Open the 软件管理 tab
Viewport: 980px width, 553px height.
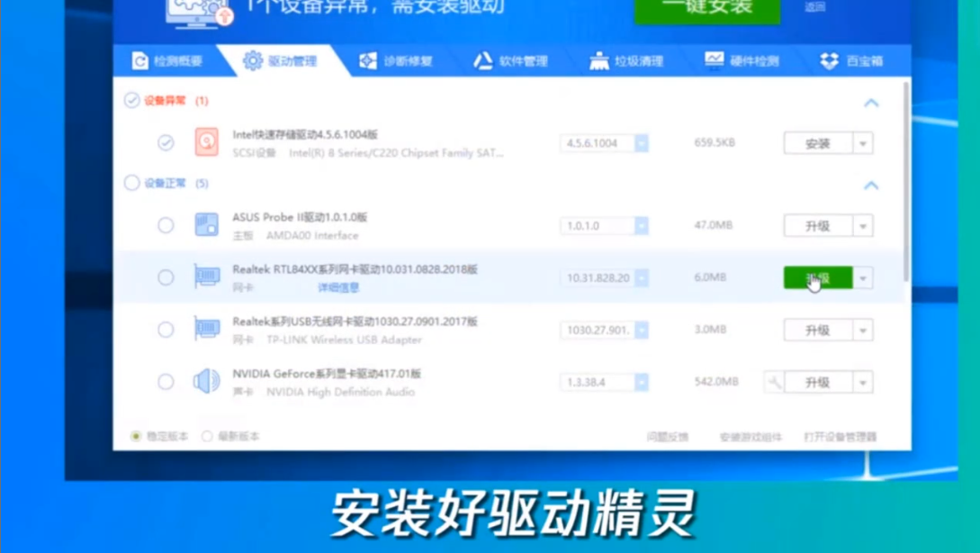510,60
